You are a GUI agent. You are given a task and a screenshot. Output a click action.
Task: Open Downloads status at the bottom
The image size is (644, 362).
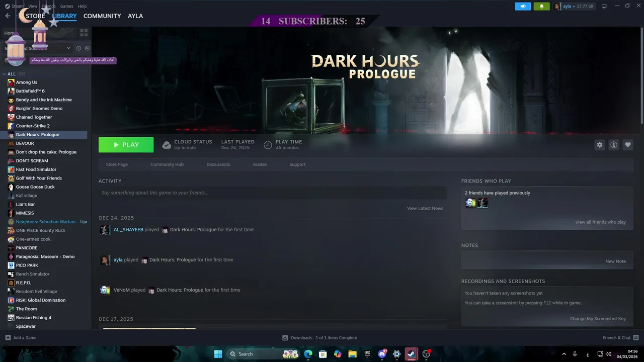(319, 338)
